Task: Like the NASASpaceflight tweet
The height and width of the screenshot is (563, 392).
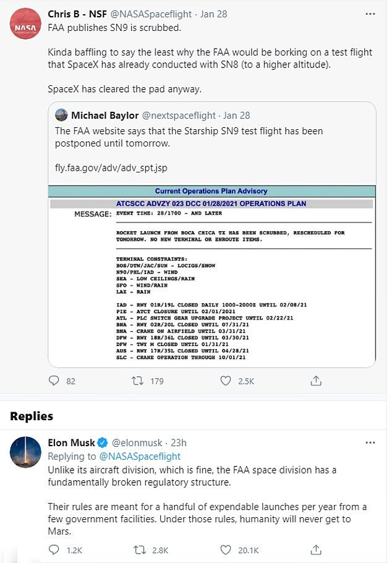Action: pyautogui.click(x=227, y=381)
